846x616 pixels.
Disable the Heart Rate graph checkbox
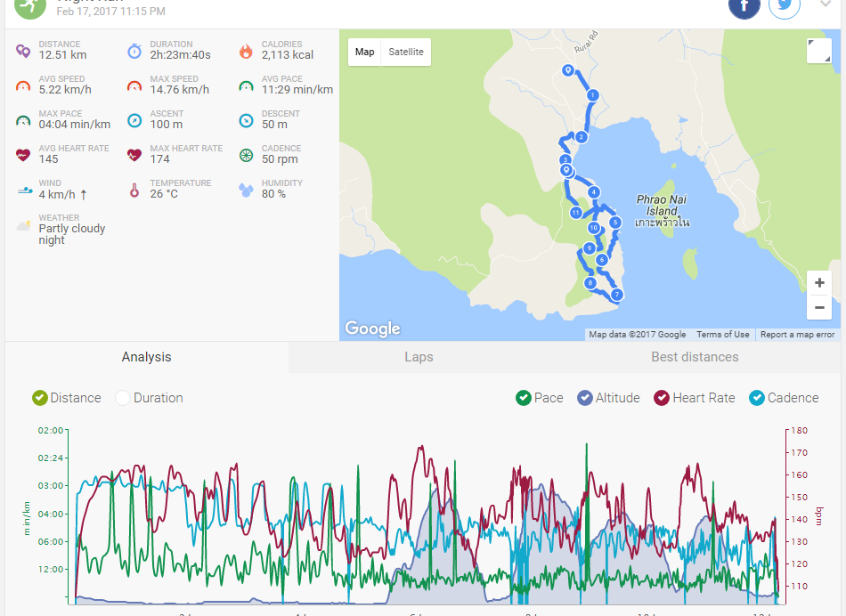[x=662, y=398]
